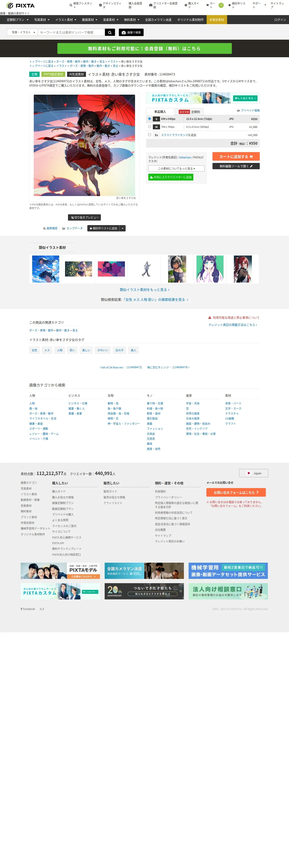
Task: Open X social link in footer
Action: pyautogui.click(x=42, y=609)
